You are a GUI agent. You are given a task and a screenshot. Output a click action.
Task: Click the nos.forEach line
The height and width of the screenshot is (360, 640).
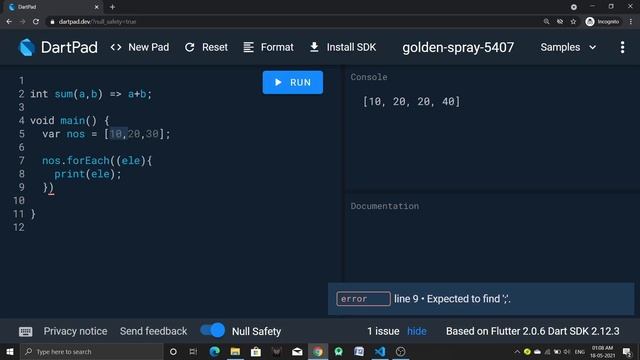97,161
